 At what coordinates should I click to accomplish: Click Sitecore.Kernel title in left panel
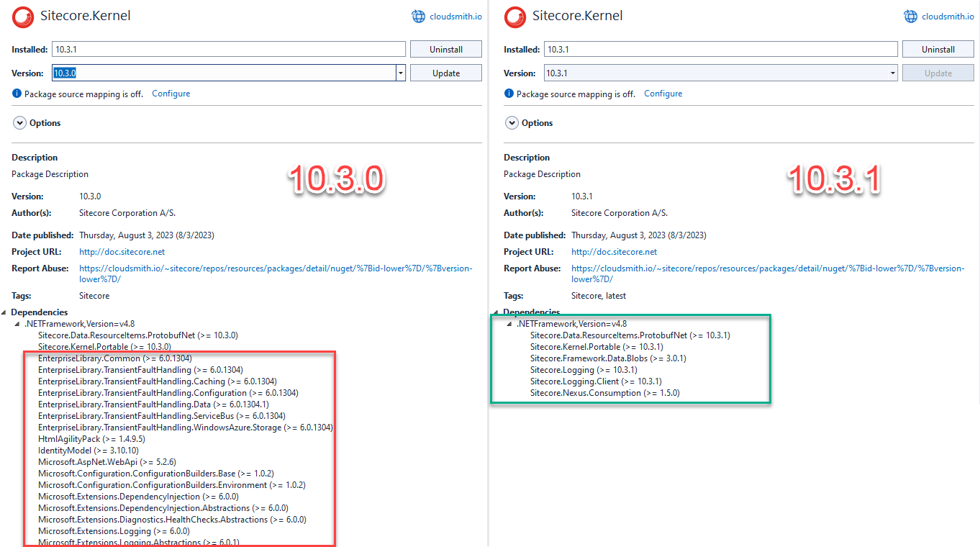pos(86,16)
